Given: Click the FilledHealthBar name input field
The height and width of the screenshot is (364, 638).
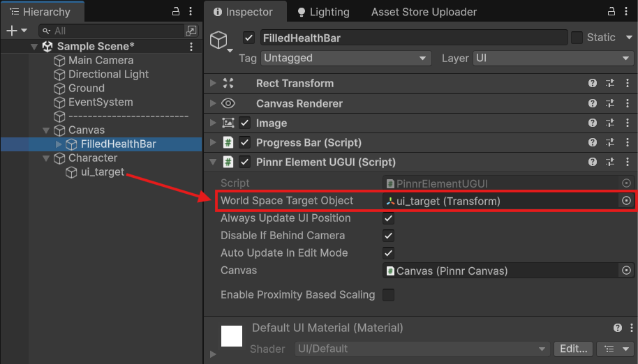Looking at the screenshot, I should point(413,38).
